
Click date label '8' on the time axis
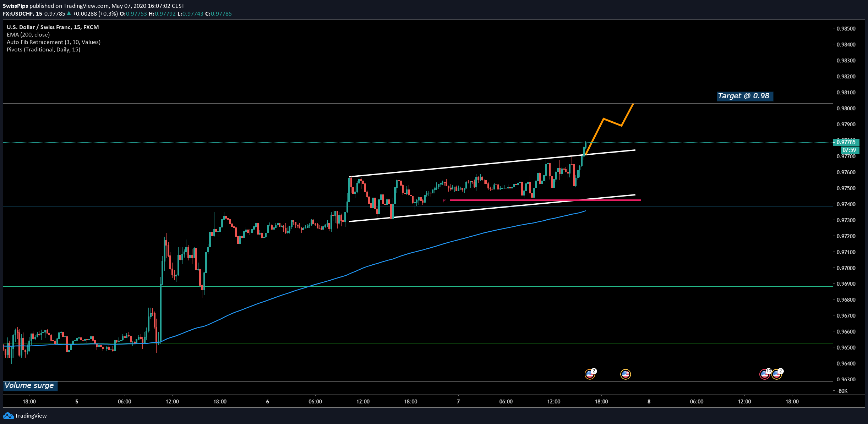click(x=649, y=402)
